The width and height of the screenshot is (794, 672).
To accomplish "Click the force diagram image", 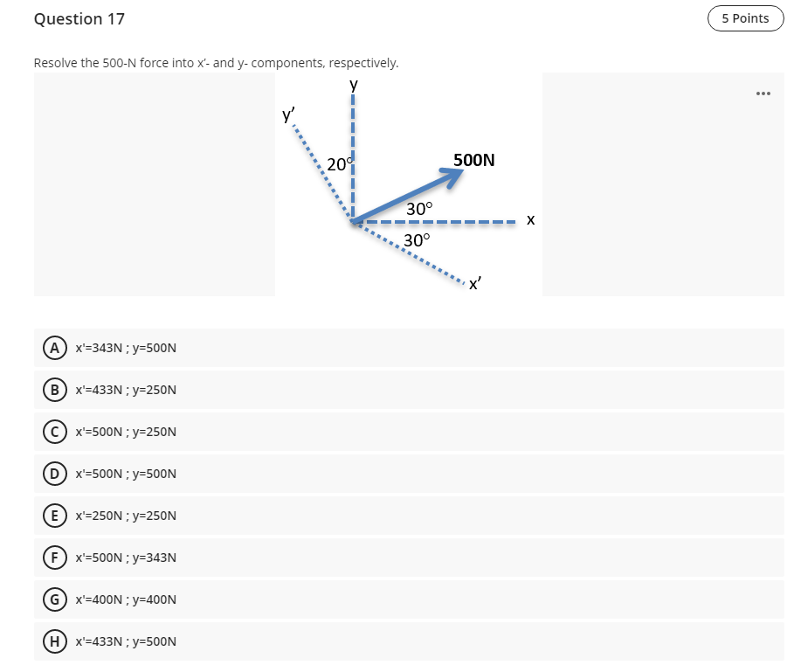I will (x=409, y=184).
